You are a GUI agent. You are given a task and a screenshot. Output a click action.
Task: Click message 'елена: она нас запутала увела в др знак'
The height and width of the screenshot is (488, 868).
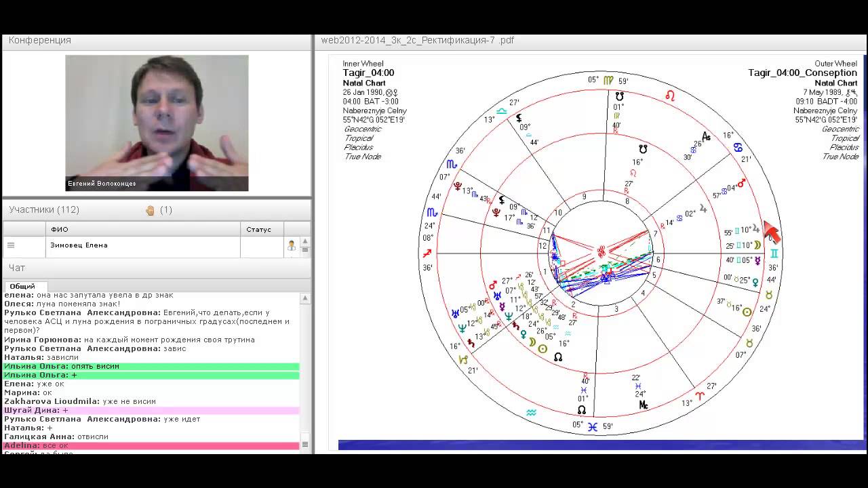point(89,296)
